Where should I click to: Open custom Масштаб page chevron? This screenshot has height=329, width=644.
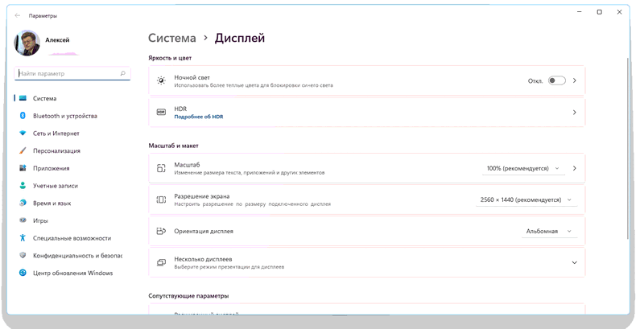575,168
